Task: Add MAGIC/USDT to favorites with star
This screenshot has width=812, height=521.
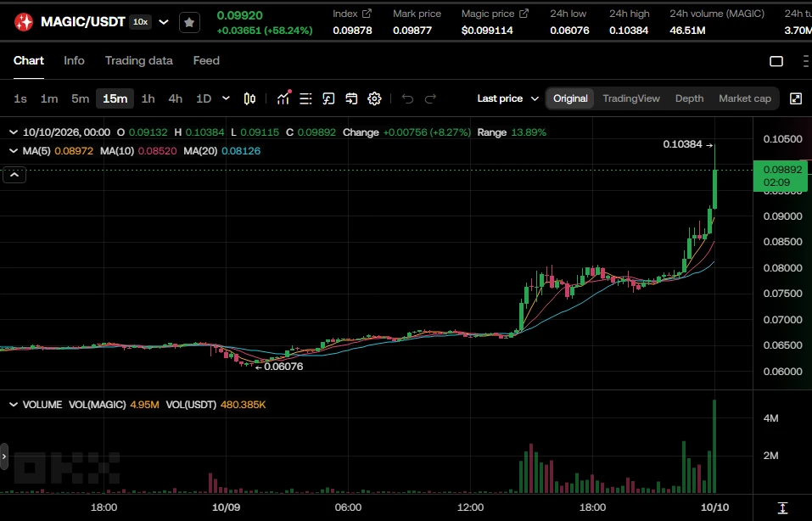Action: coord(189,22)
